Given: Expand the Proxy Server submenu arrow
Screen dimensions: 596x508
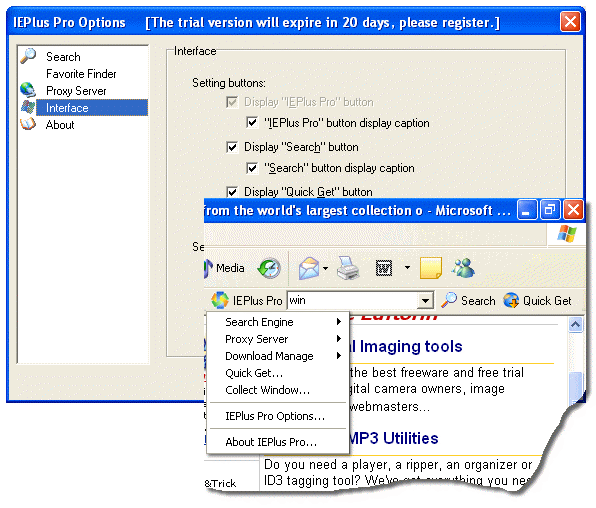Looking at the screenshot, I should coord(339,338).
